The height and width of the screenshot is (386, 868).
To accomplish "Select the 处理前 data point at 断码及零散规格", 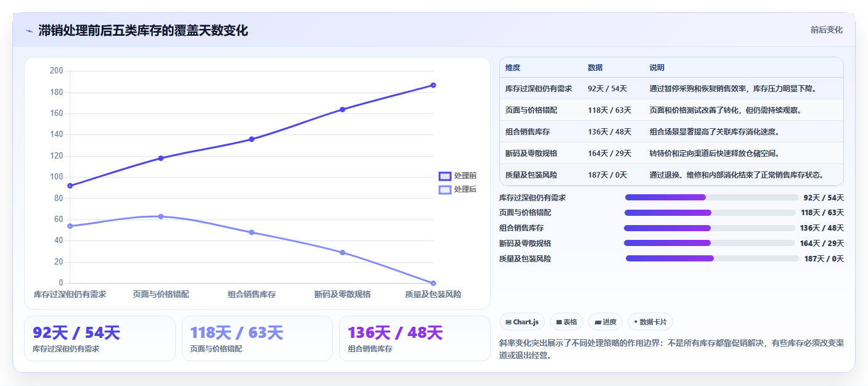I will (342, 110).
